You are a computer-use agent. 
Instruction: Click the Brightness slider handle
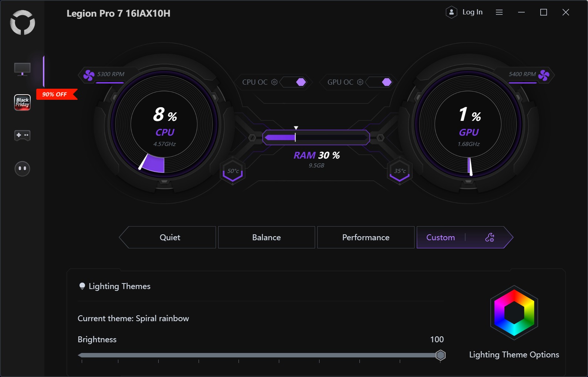click(440, 355)
